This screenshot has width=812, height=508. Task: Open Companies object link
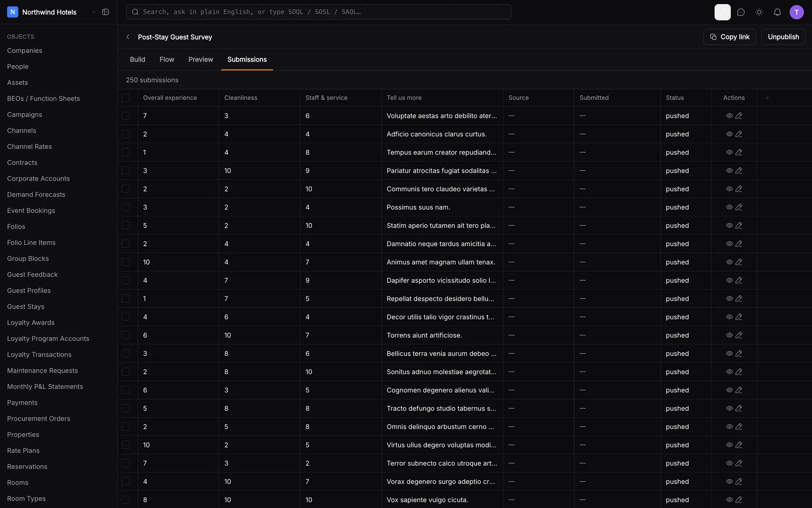pyautogui.click(x=24, y=50)
